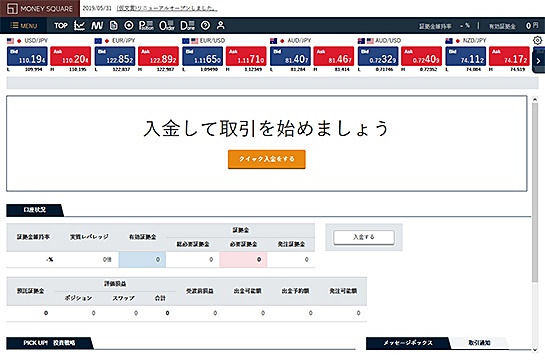Screen dimensions: 545x364
Task: Go to the TOP page
Action: tap(61, 25)
